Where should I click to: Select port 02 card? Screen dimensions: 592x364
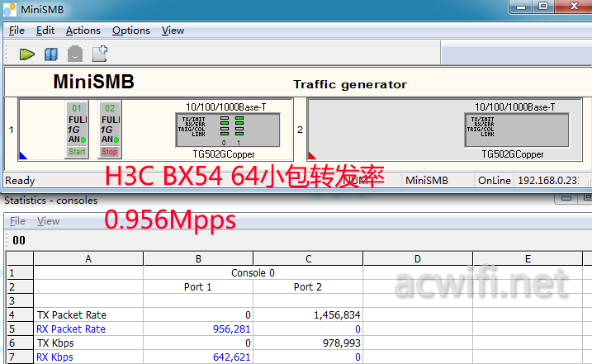coord(110,130)
